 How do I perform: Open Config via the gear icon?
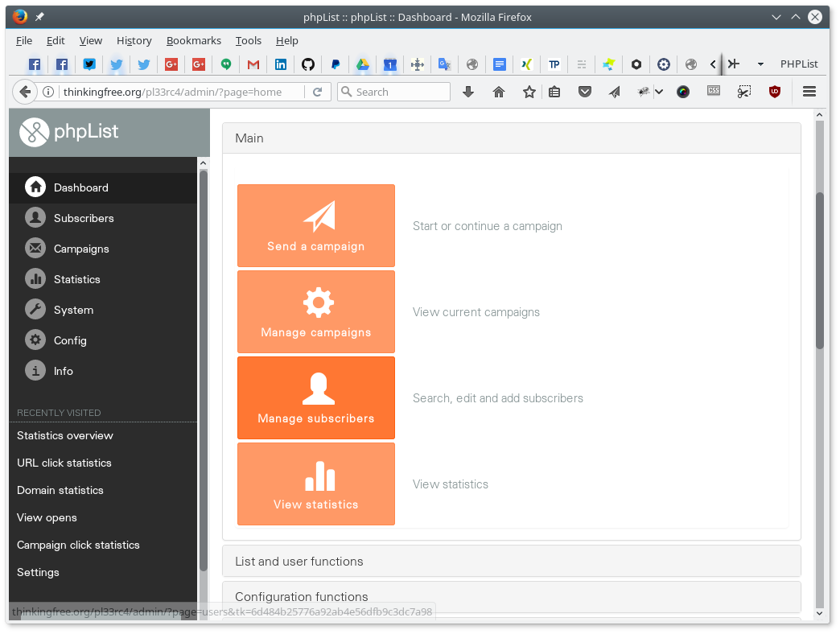click(x=35, y=340)
